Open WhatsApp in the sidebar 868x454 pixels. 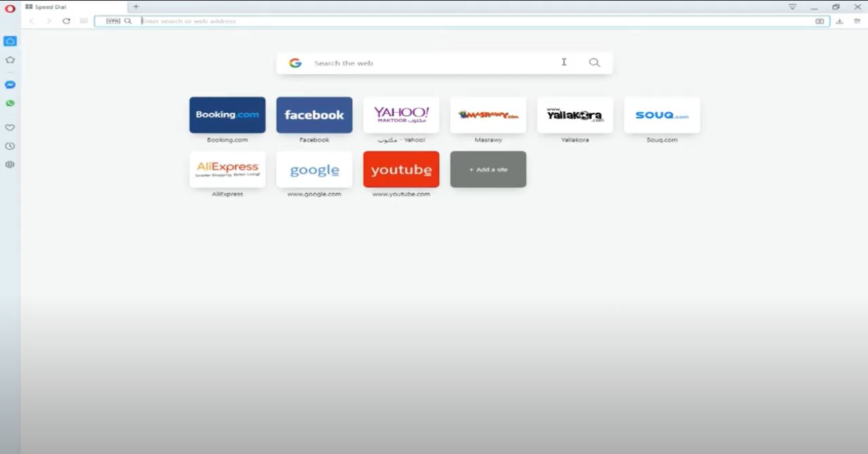coord(10,103)
